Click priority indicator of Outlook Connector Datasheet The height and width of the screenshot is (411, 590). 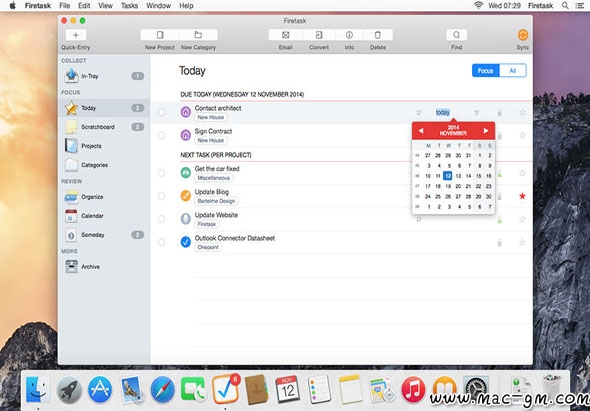point(500,242)
